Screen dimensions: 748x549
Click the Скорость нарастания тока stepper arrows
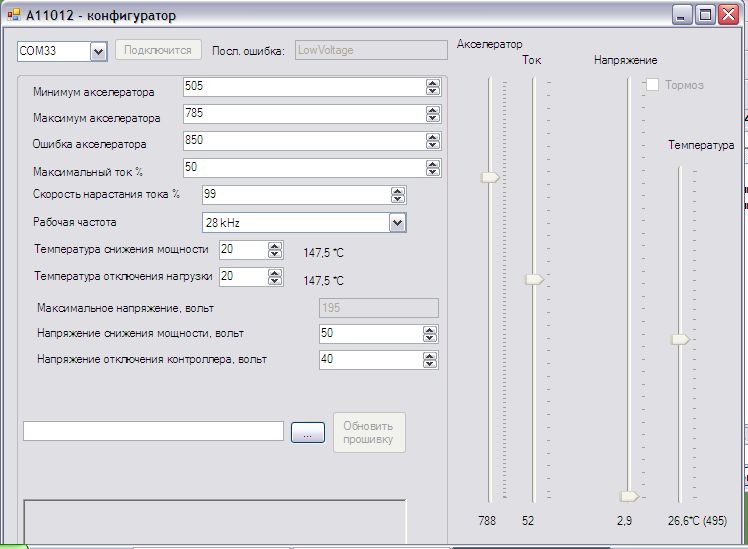point(398,194)
